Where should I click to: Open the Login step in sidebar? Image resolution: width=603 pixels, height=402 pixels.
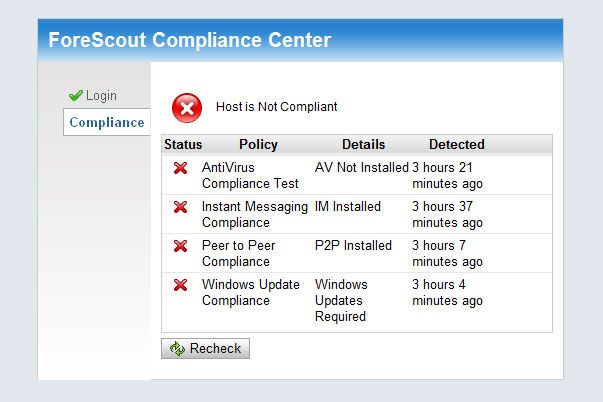[x=101, y=96]
